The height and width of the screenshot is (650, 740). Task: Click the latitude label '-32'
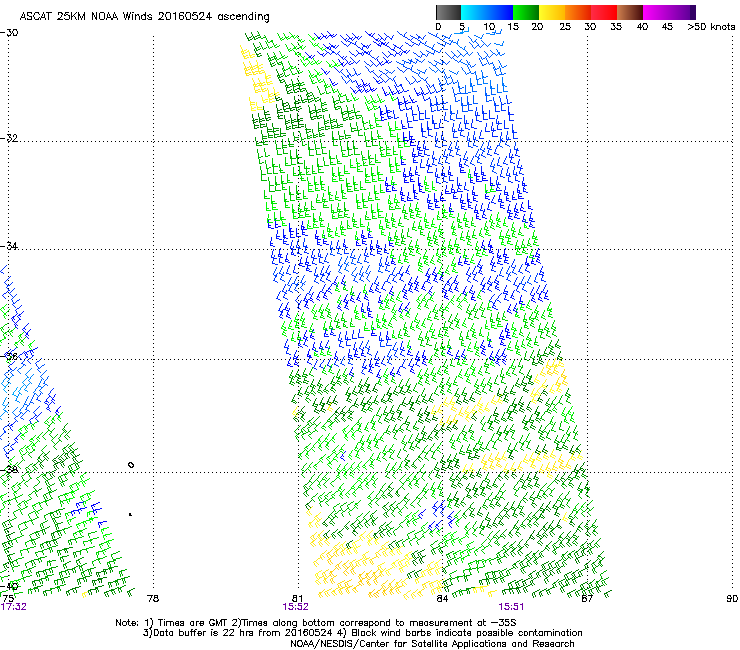(x=9, y=138)
